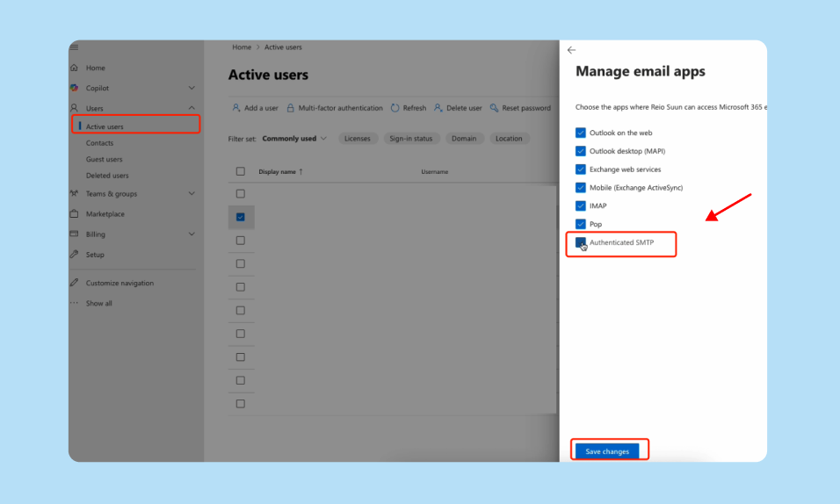Click Save changes button
Viewport: 840px width, 504px height.
pyautogui.click(x=607, y=451)
